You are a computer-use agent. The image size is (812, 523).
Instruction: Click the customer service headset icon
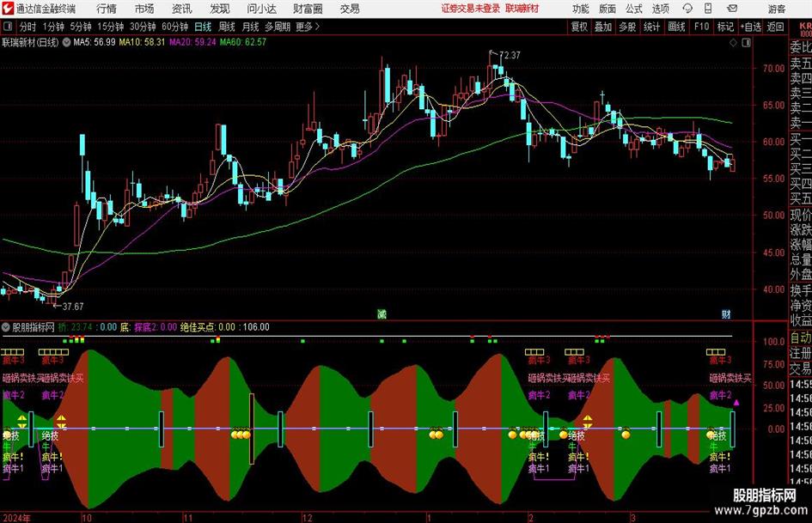pyautogui.click(x=687, y=9)
